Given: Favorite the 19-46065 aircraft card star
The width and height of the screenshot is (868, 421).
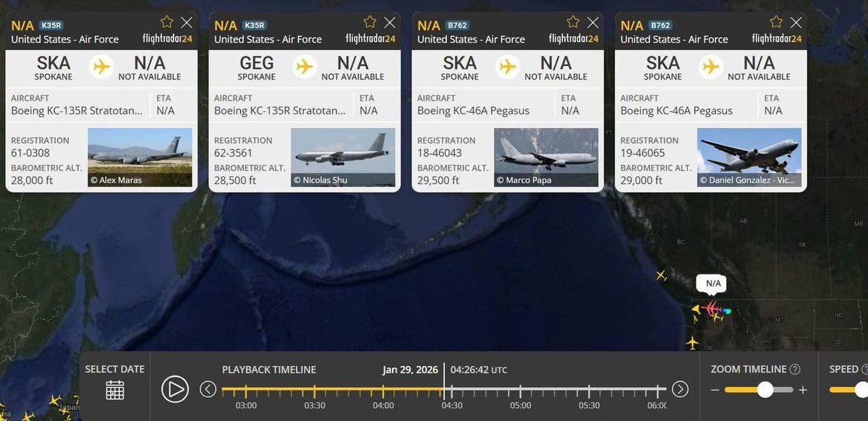Looking at the screenshot, I should pyautogui.click(x=776, y=22).
